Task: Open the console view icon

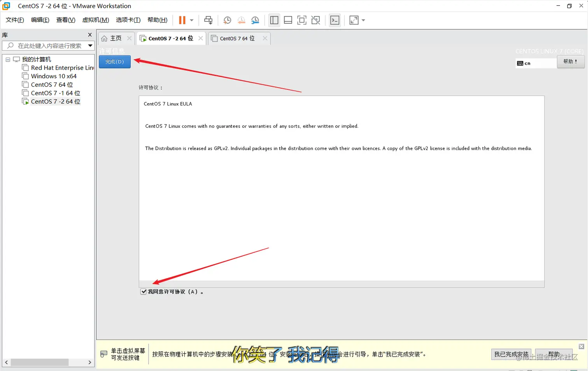Action: (x=335, y=20)
